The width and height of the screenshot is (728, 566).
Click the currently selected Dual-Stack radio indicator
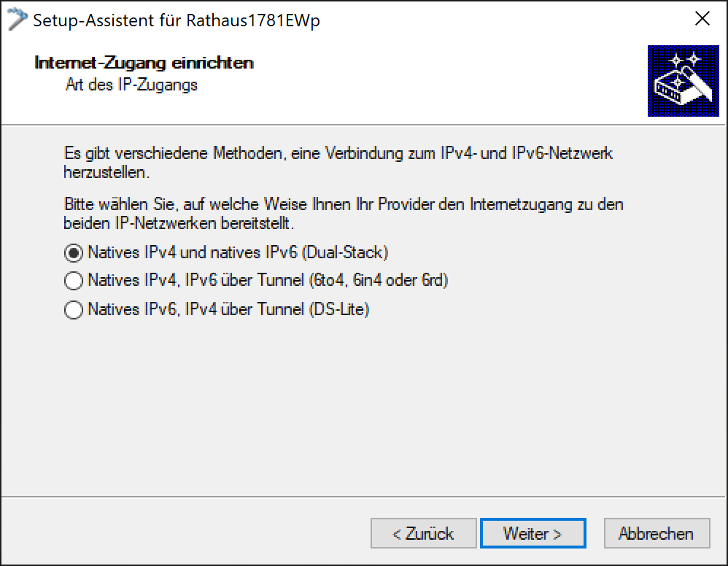coord(73,252)
